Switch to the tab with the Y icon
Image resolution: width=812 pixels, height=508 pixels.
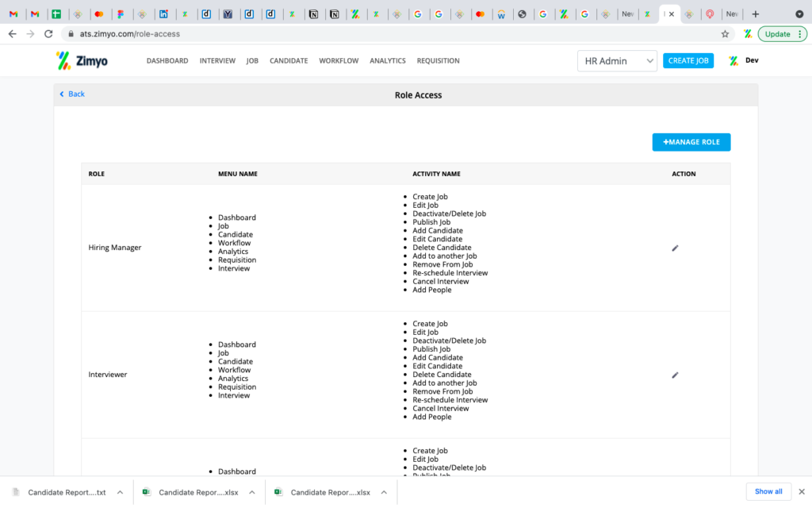pos(228,14)
